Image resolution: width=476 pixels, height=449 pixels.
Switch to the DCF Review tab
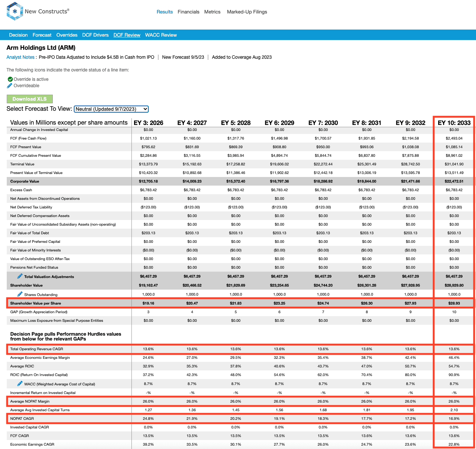(x=127, y=35)
